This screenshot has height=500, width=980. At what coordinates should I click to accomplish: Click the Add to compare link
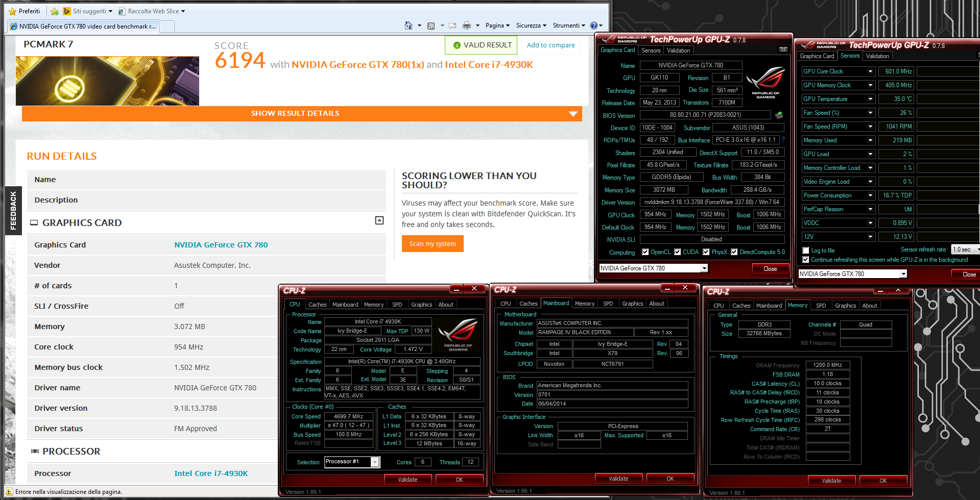(551, 45)
